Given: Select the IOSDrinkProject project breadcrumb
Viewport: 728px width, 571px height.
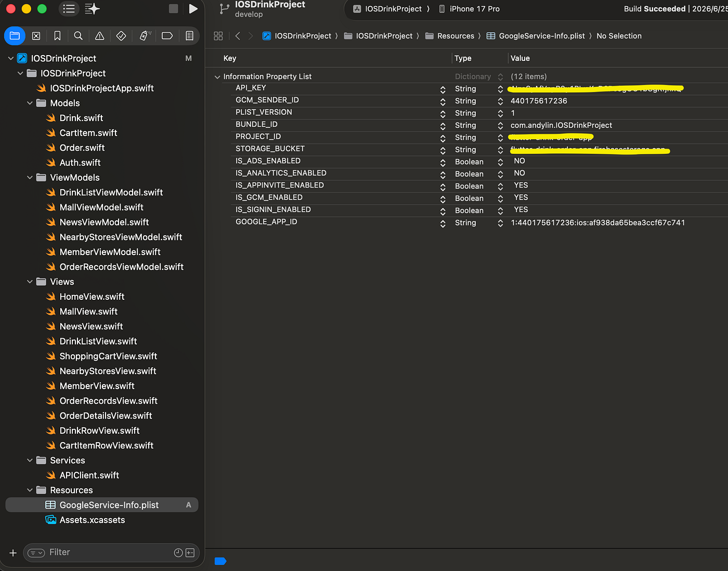Looking at the screenshot, I should pyautogui.click(x=297, y=36).
